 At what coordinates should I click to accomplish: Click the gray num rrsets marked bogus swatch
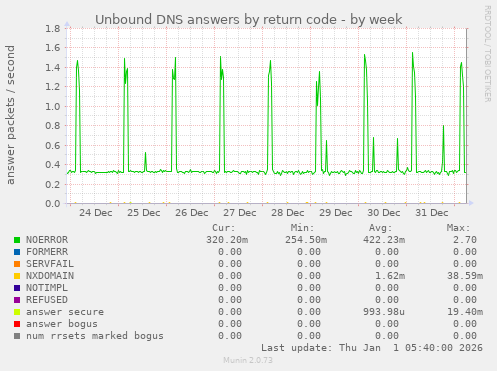click(17, 336)
